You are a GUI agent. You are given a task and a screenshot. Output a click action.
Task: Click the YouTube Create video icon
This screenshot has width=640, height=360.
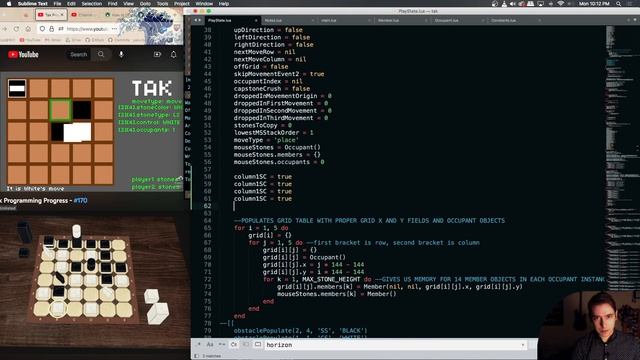[157, 54]
